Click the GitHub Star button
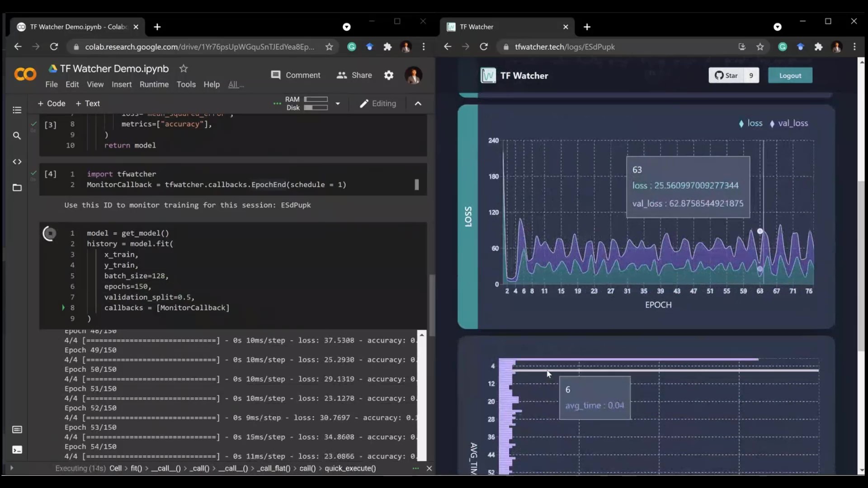868x488 pixels. pyautogui.click(x=726, y=75)
